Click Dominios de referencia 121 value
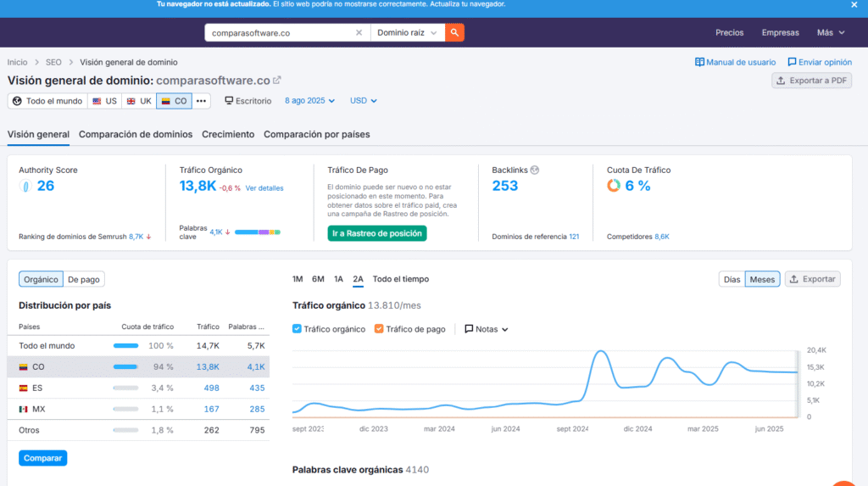The width and height of the screenshot is (868, 486). tap(574, 237)
